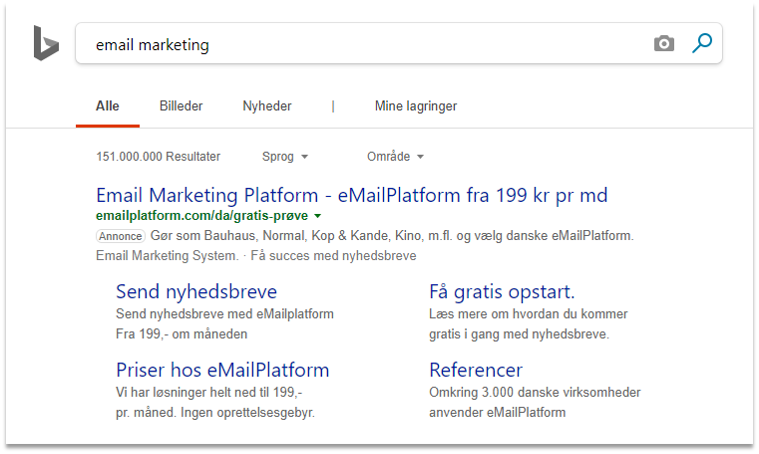Click 'Send nyhedsbreve med eMailplatform' description text
759x454 pixels.
(225, 314)
